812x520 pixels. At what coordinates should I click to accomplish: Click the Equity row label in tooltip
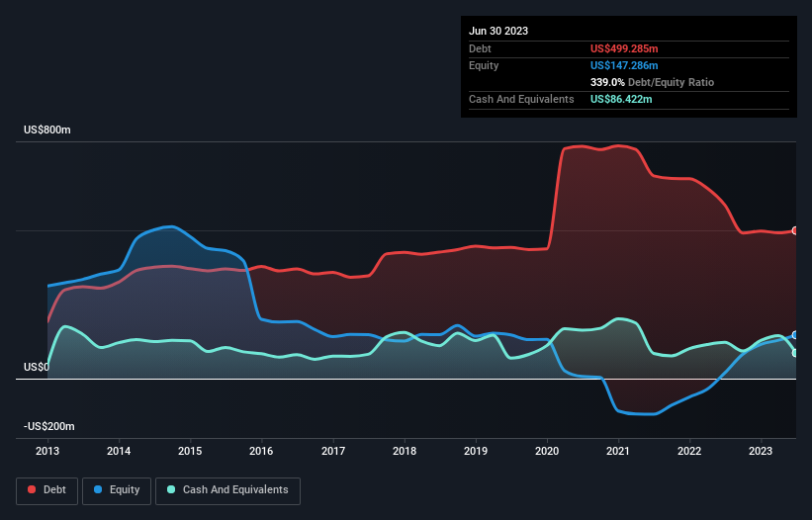coord(484,65)
